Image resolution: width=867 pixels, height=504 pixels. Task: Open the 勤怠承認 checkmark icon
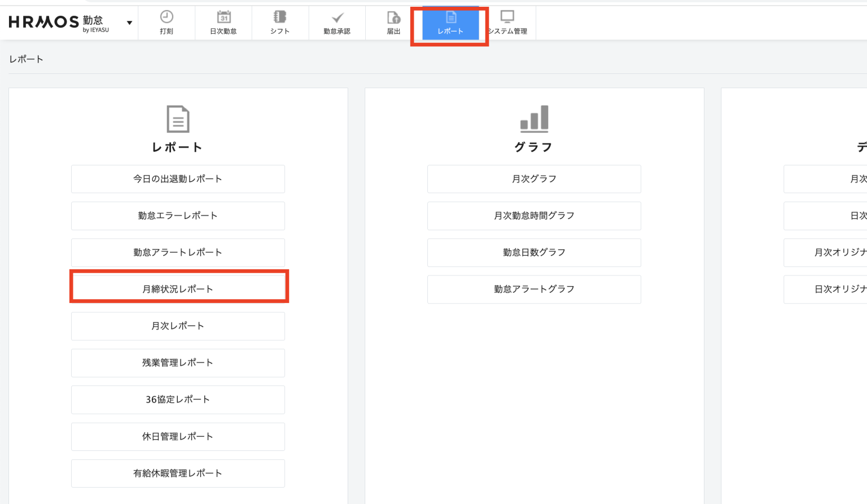click(337, 17)
